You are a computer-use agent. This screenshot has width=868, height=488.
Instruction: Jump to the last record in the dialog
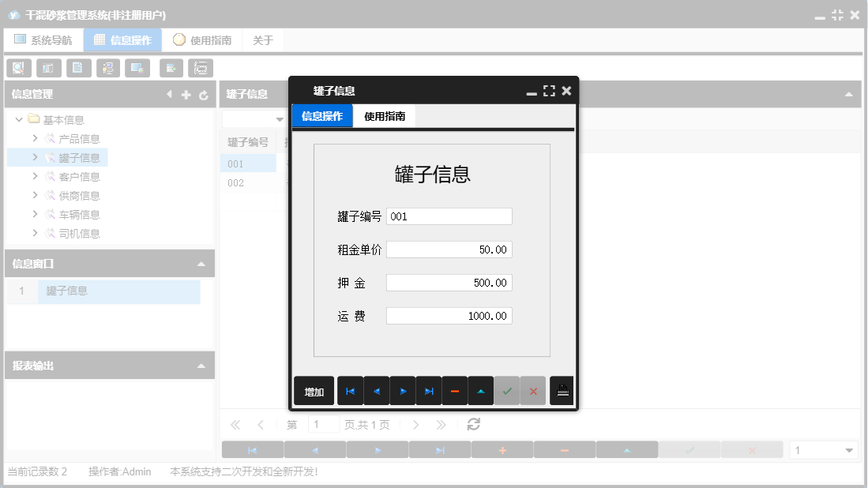tap(429, 390)
